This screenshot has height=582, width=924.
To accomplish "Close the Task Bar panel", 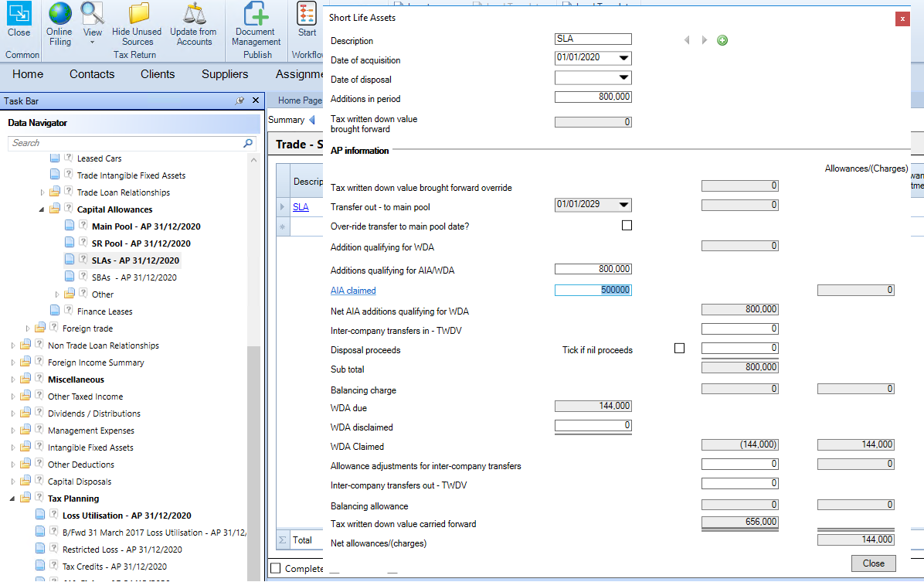I will (x=256, y=100).
